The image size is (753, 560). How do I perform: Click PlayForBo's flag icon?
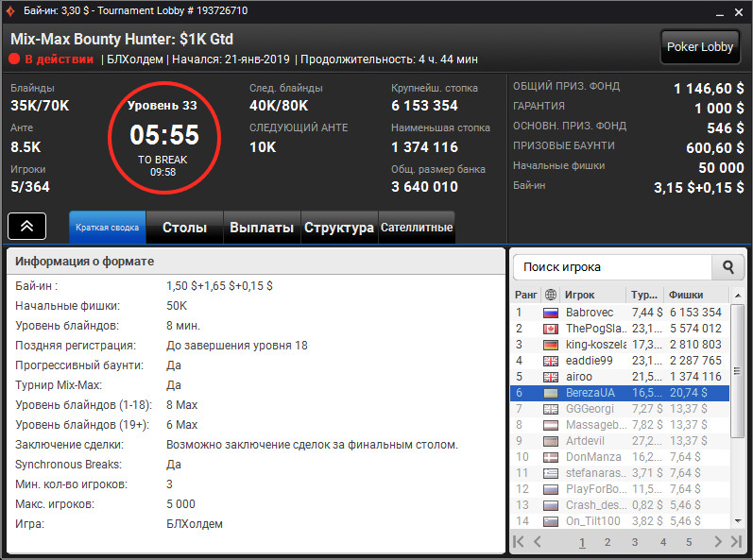[x=551, y=489]
